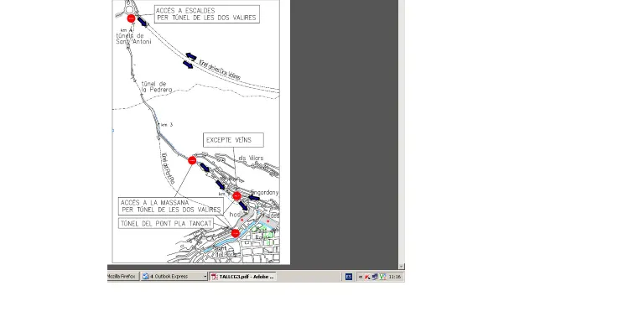Click vertical scrollbar down arrow in Adobe Reader

[x=402, y=266]
